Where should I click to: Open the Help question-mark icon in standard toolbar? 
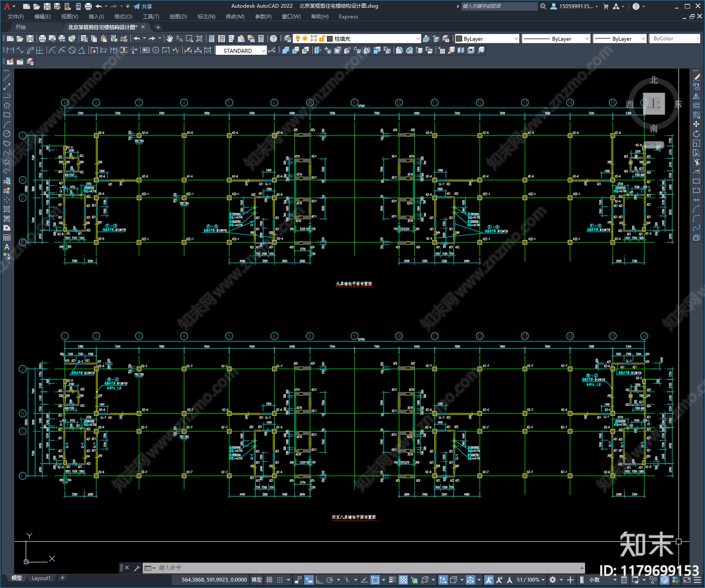(274, 39)
